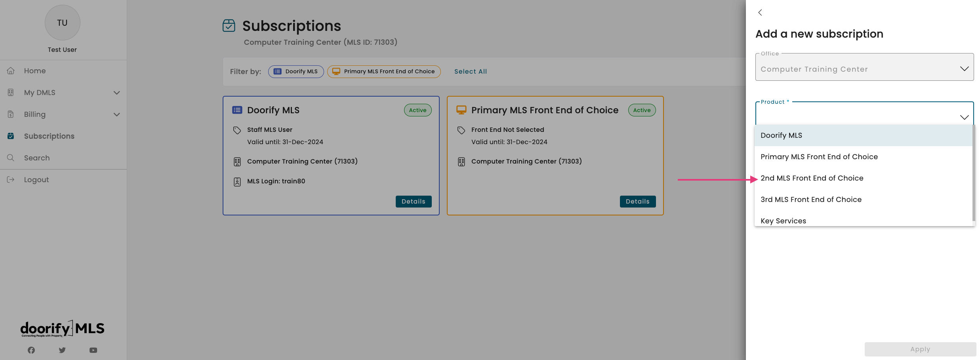This screenshot has width=980, height=360.
Task: Toggle the Doorify MLS filter chip
Action: pos(296,72)
